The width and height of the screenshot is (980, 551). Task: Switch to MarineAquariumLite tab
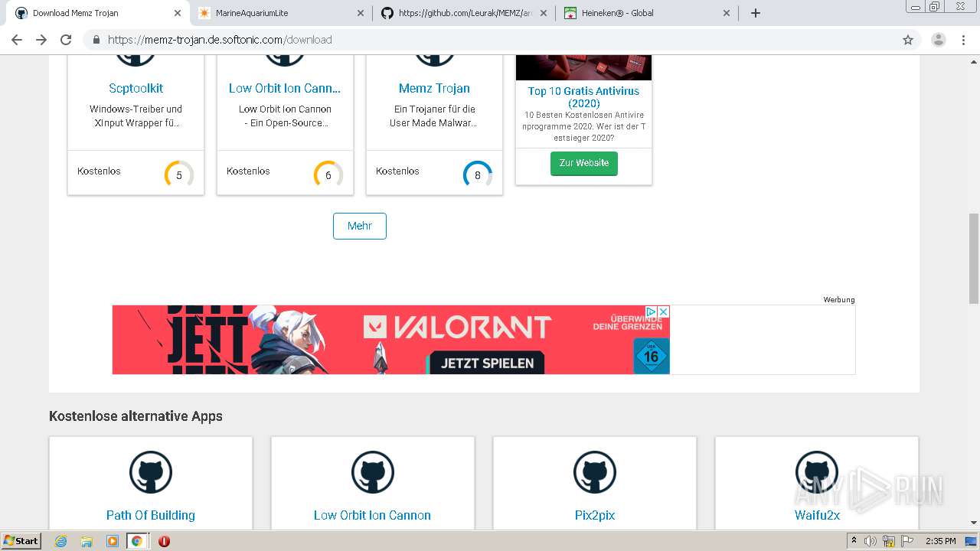(x=280, y=13)
